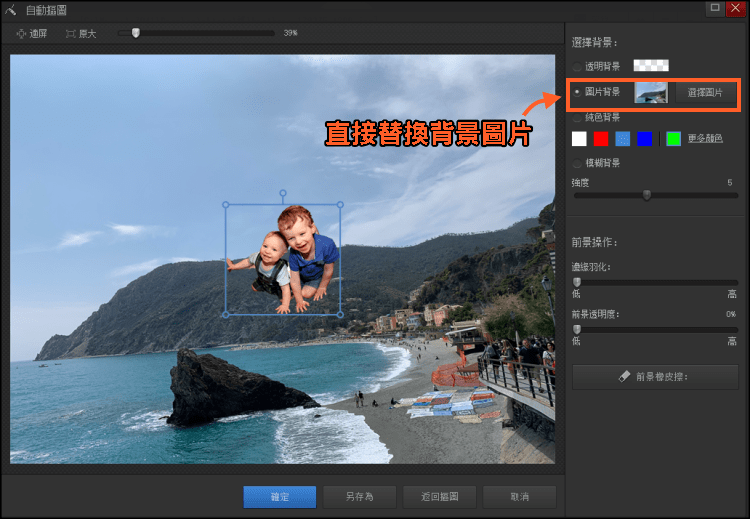This screenshot has width=750, height=519.
Task: Click the children cutout foreground in canvas
Action: click(x=283, y=260)
